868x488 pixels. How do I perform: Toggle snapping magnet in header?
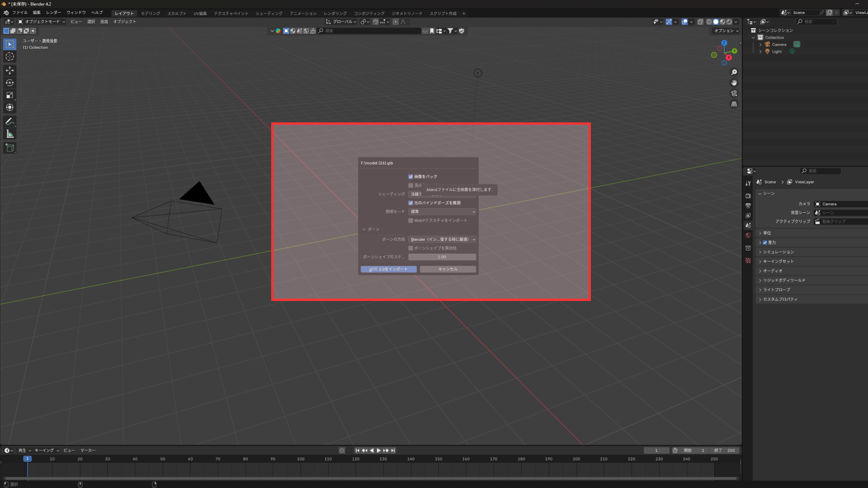coord(375,22)
